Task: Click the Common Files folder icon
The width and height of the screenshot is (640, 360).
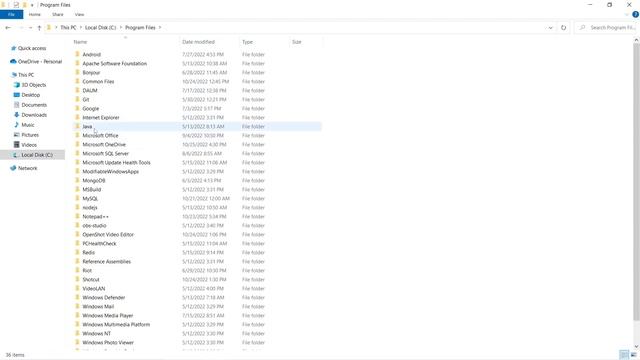Action: (78, 81)
